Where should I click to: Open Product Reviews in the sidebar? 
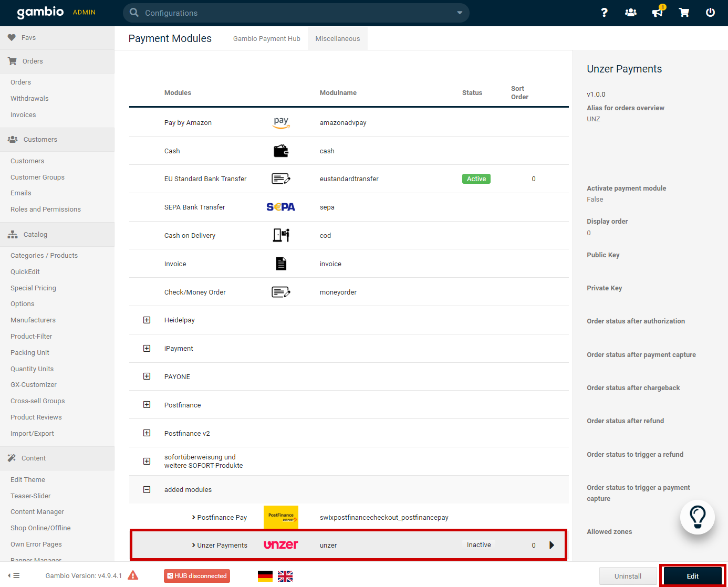coord(36,417)
